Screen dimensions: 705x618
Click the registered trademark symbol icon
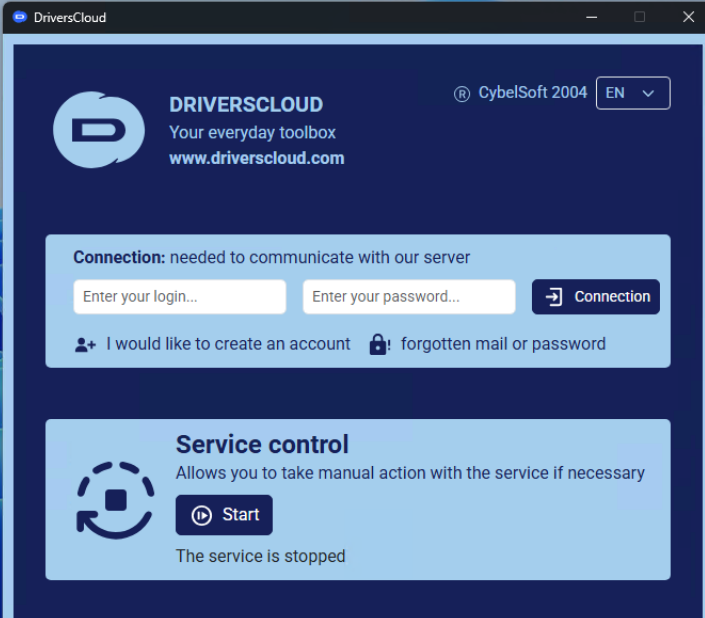pyautogui.click(x=462, y=94)
